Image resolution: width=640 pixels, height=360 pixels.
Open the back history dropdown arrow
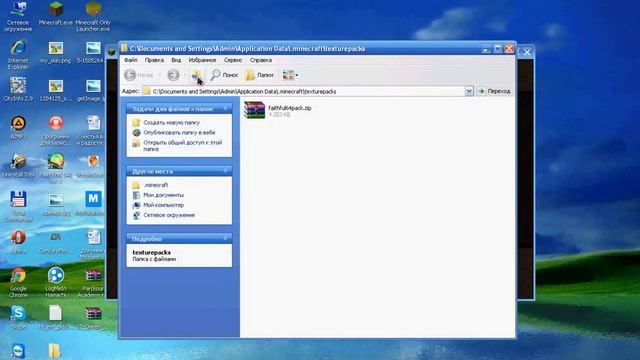pyautogui.click(x=159, y=75)
